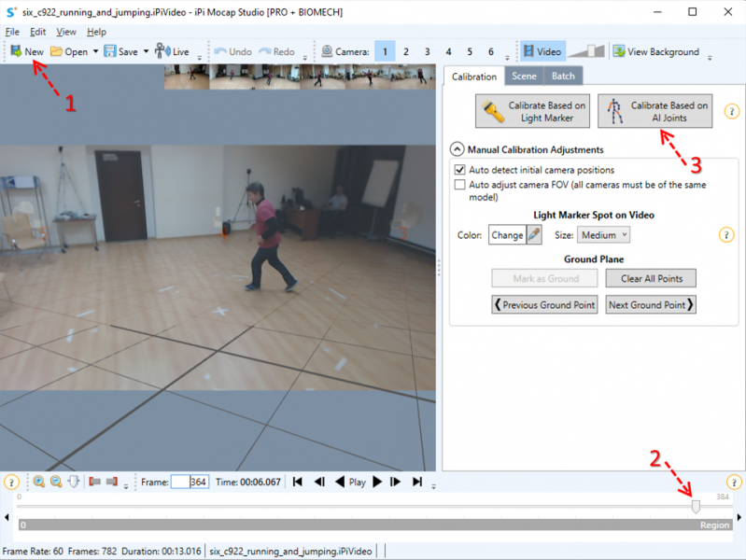Open the timeline help icon at left
Viewport: 746px width, 560px height.
click(11, 482)
